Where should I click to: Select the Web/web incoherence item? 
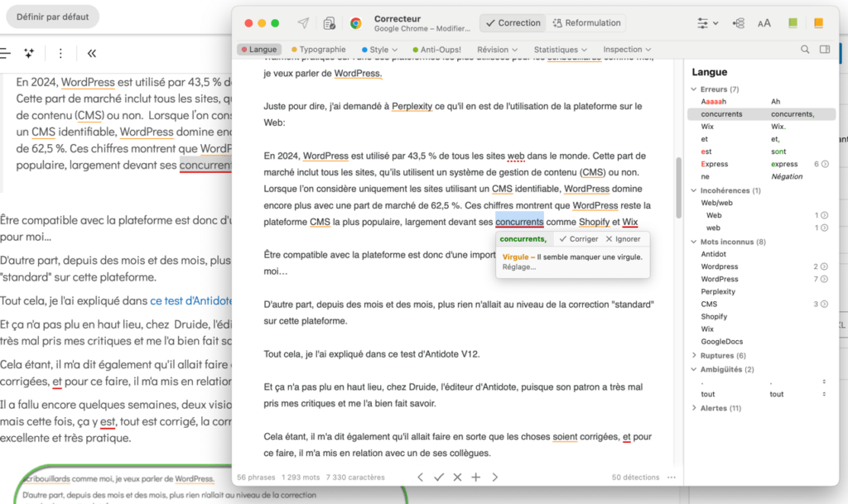coord(716,203)
